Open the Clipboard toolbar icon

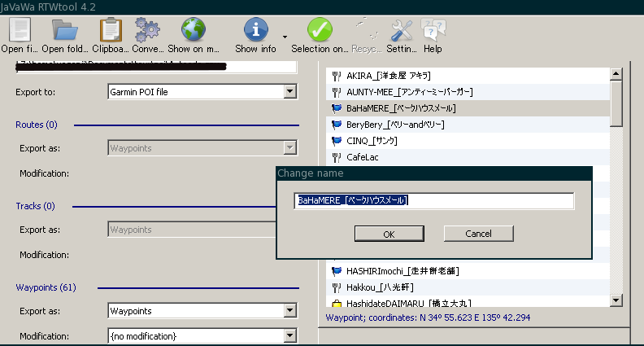point(111,30)
